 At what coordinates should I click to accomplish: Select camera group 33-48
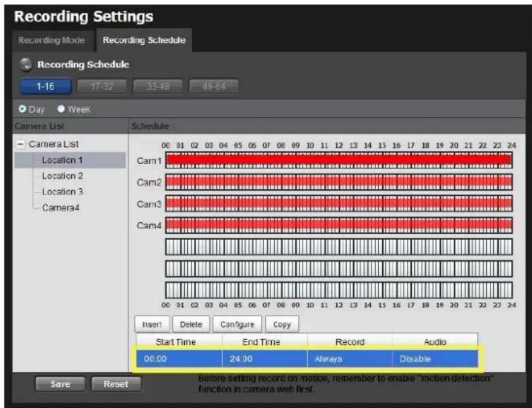point(158,86)
